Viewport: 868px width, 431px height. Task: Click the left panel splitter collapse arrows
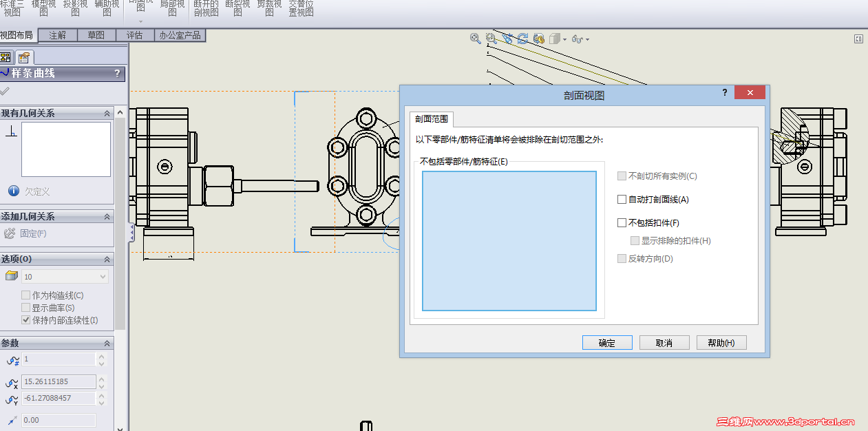tap(131, 233)
